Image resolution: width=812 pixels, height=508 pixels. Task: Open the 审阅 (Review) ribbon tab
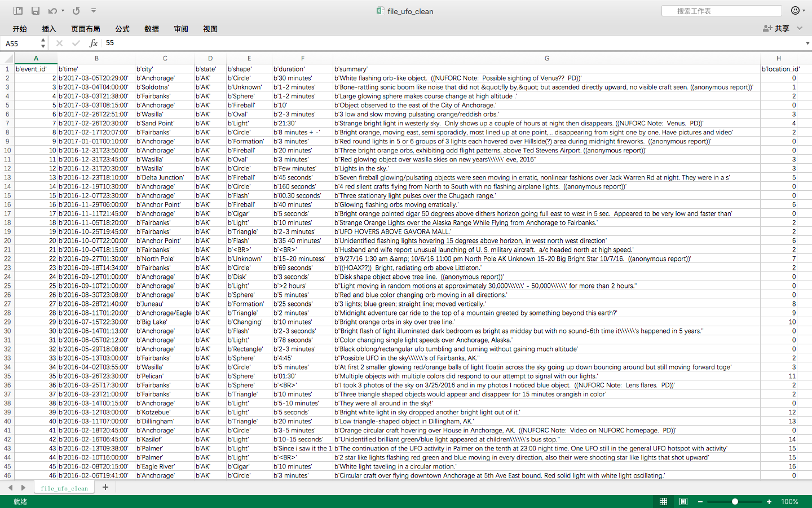(181, 29)
